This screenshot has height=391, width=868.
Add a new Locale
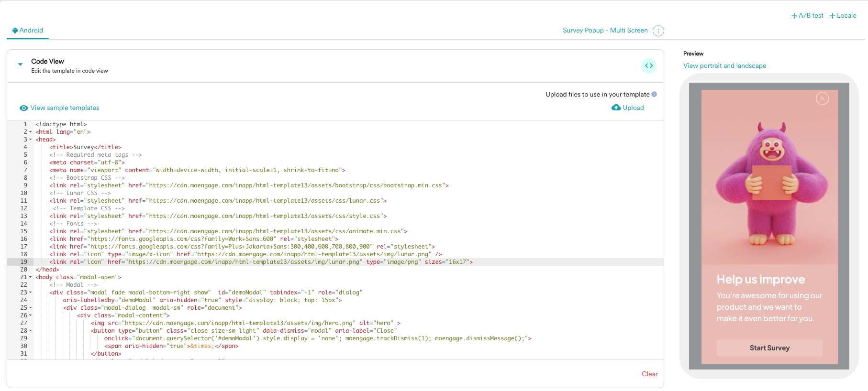843,15
